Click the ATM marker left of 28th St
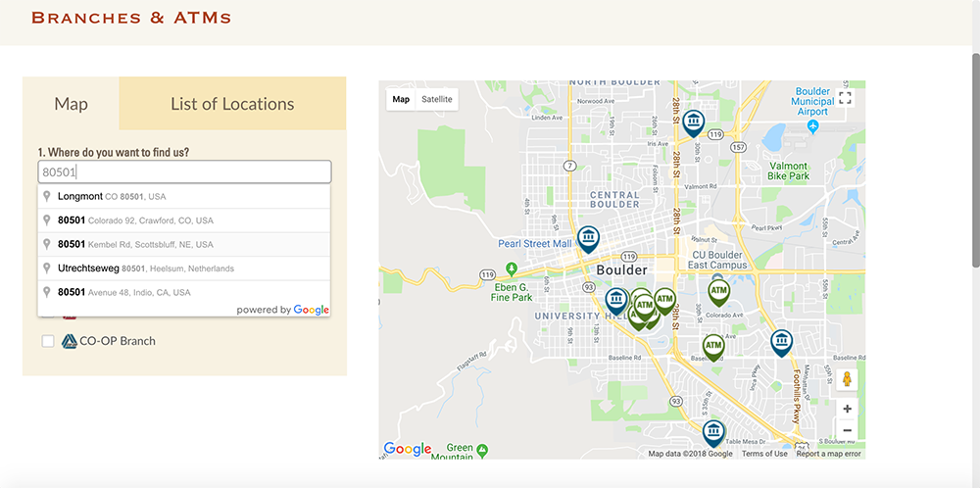The image size is (980, 488). pos(664,301)
